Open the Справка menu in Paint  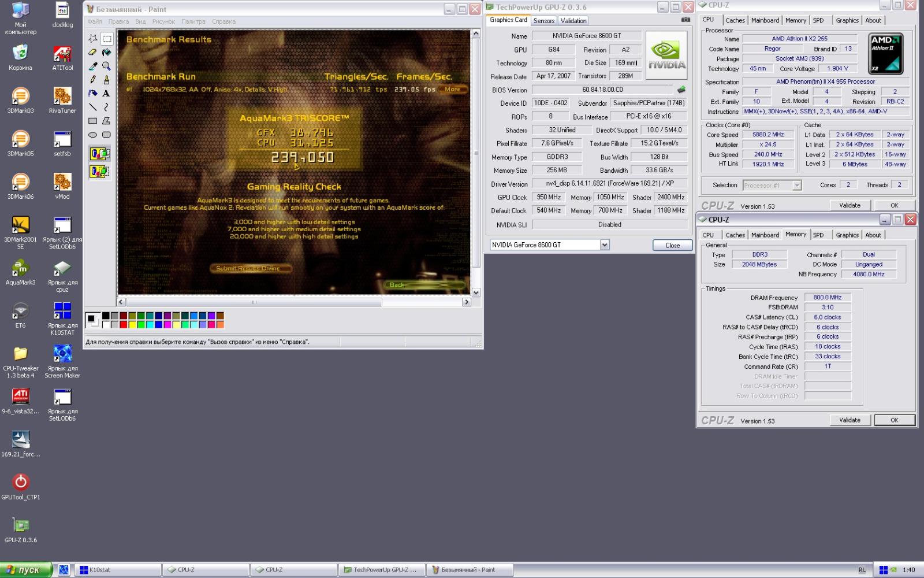(x=223, y=21)
